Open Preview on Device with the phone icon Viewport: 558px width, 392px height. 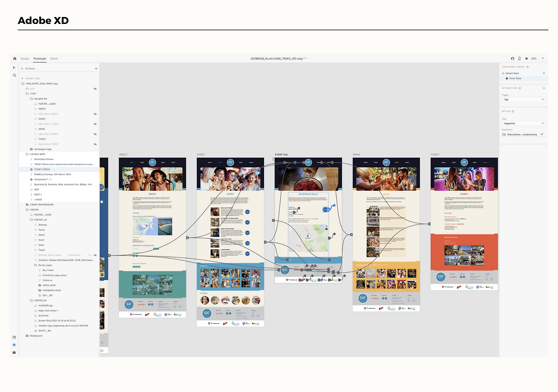click(x=519, y=58)
